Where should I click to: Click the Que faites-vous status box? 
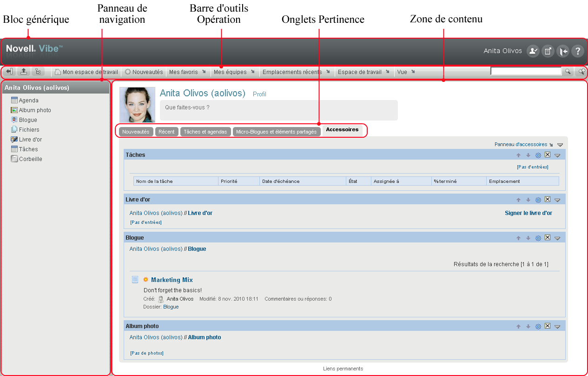[x=279, y=110]
